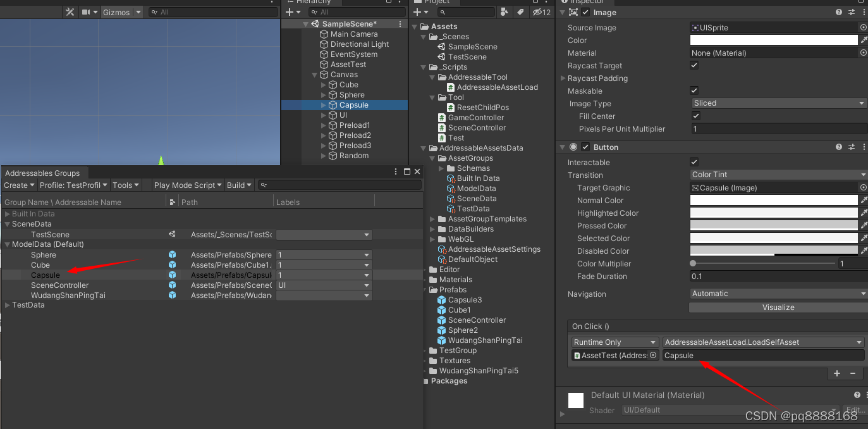The width and height of the screenshot is (868, 429).
Task: Click the Capsule argument field in On Click
Action: [763, 356]
